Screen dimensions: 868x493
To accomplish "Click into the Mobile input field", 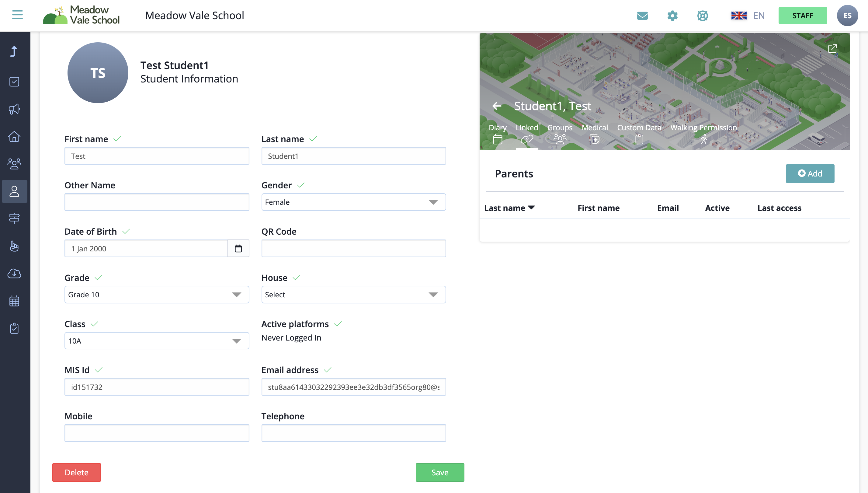I will (156, 433).
